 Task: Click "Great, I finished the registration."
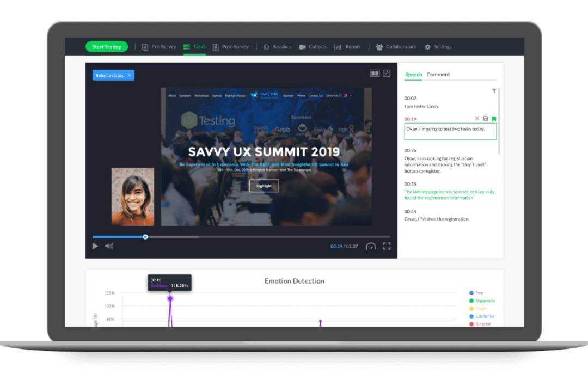[x=437, y=219]
